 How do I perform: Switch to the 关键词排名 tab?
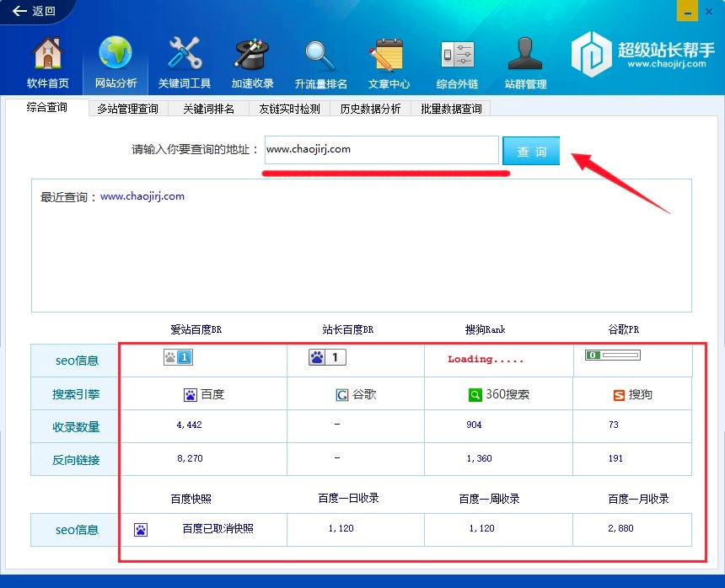[x=208, y=109]
